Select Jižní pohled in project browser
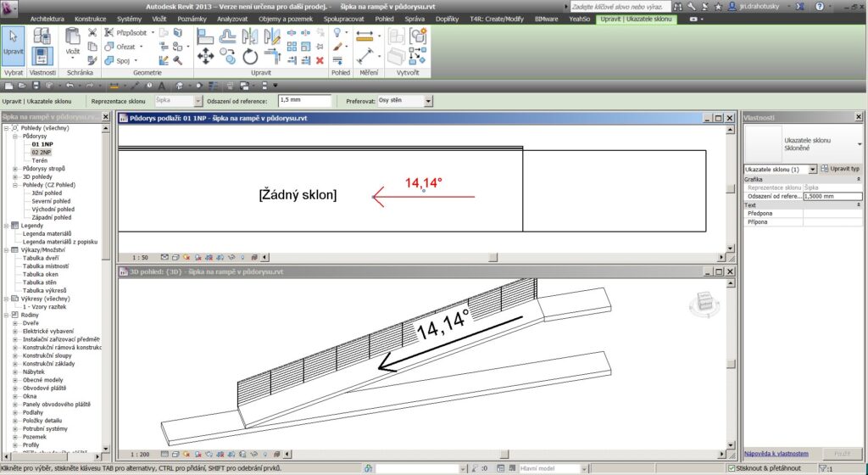Image resolution: width=868 pixels, height=475 pixels. pos(47,193)
